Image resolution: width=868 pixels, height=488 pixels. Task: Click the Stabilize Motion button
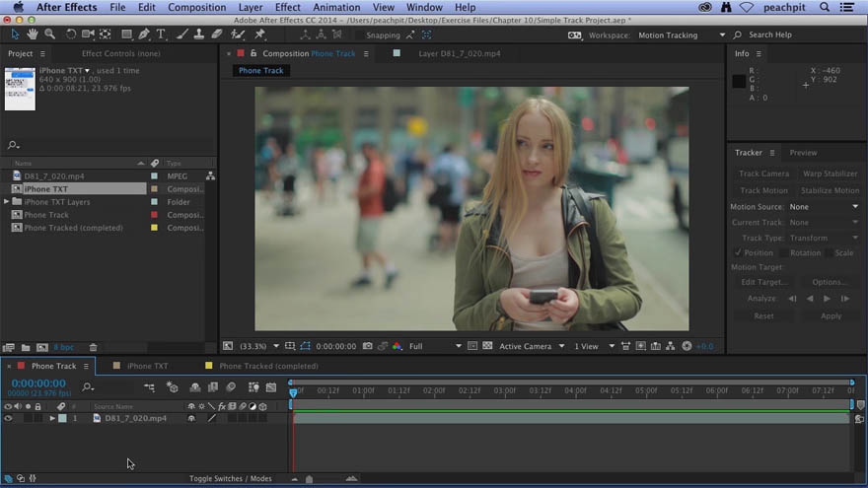click(830, 190)
